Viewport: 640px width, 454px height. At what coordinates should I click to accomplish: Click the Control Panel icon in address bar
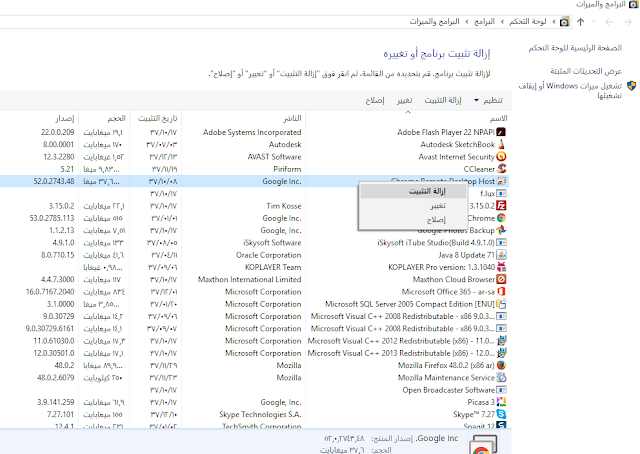(x=564, y=22)
